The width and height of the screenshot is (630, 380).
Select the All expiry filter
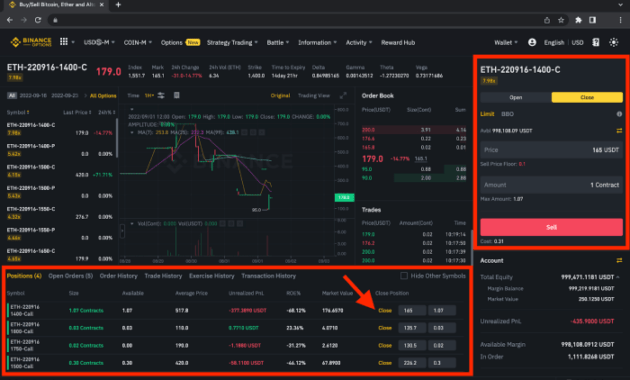tap(12, 96)
